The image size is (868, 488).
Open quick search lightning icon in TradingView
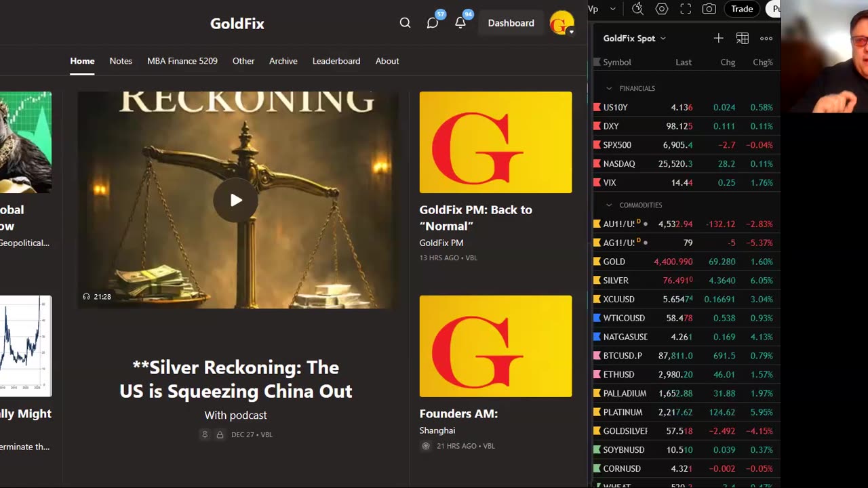pyautogui.click(x=637, y=9)
